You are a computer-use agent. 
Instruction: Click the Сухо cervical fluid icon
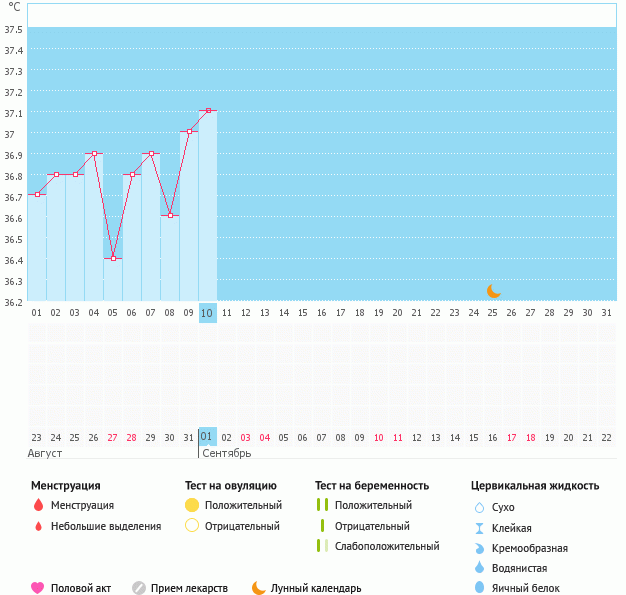478,508
